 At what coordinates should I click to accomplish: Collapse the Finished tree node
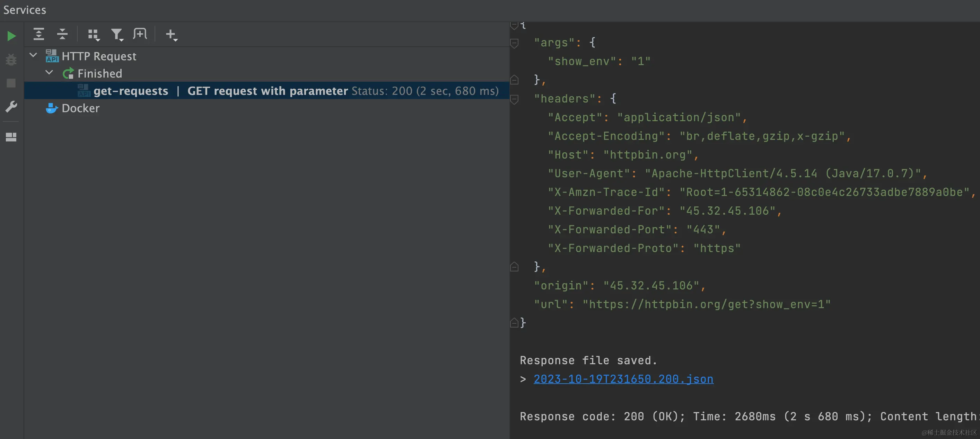pos(49,73)
